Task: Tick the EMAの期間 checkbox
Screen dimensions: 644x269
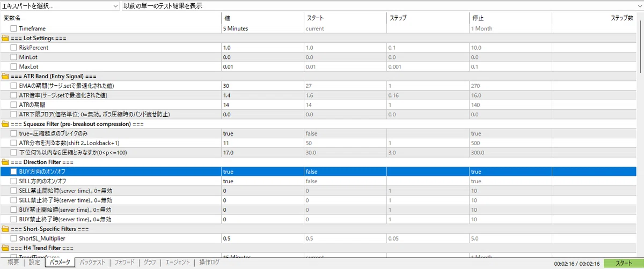Action: pos(14,86)
